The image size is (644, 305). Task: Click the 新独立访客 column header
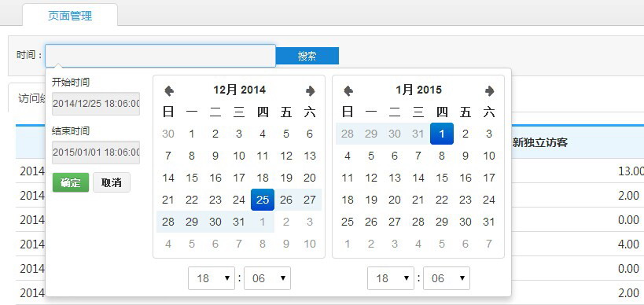coord(540,142)
